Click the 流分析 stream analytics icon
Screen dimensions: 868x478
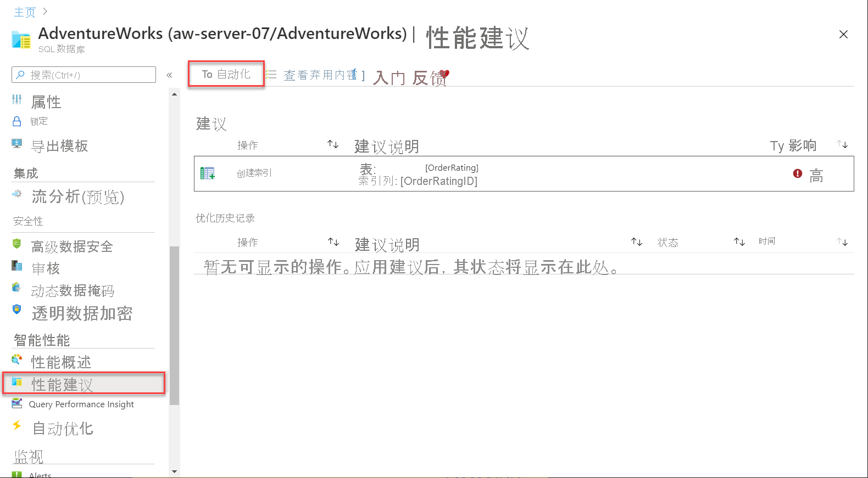pos(17,194)
